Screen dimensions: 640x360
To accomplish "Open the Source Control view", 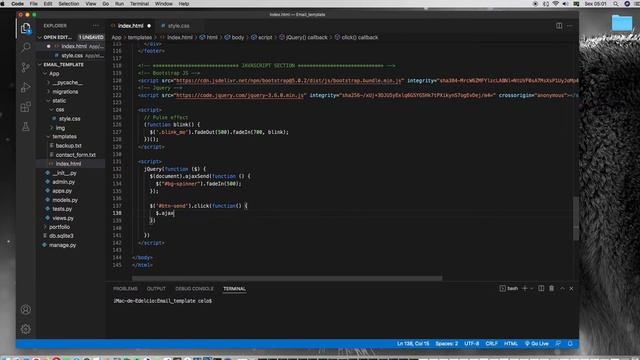I will click(26, 67).
